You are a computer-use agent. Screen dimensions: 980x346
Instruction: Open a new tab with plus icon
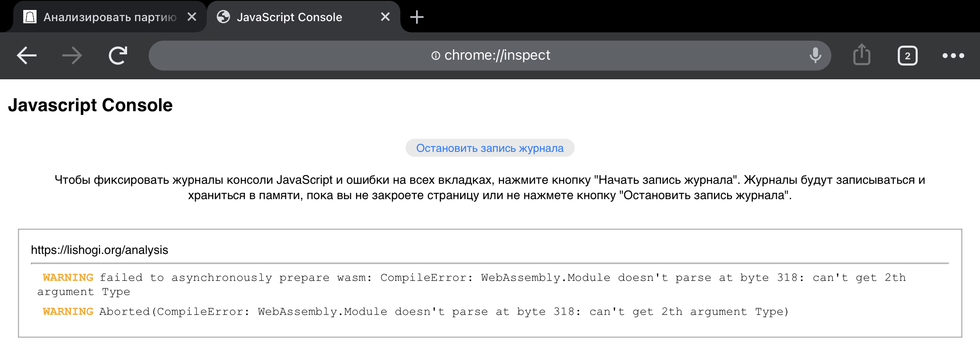(416, 17)
